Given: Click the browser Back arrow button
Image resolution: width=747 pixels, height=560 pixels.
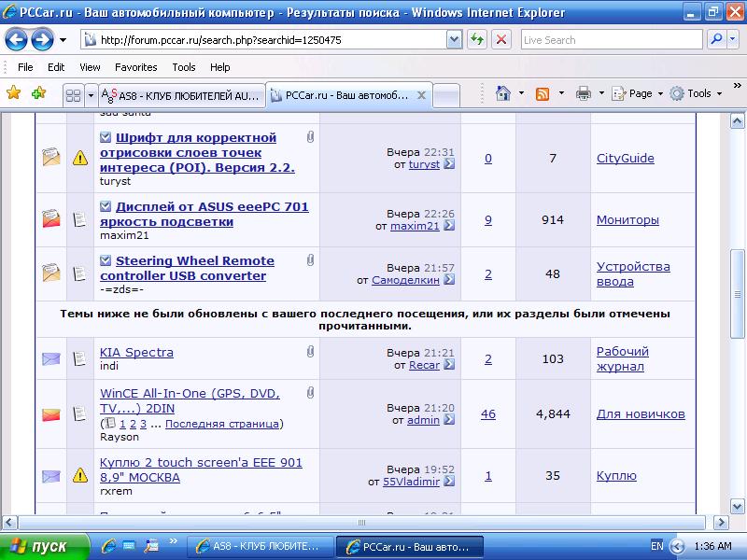Looking at the screenshot, I should point(17,40).
